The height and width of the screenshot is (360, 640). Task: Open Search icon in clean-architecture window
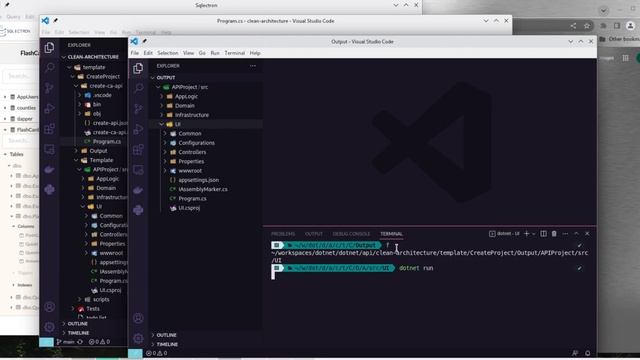point(49,67)
